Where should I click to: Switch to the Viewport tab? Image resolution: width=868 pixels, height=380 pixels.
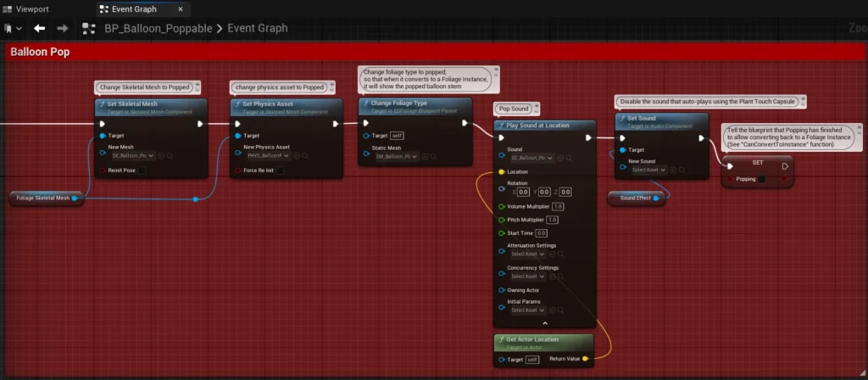point(25,8)
